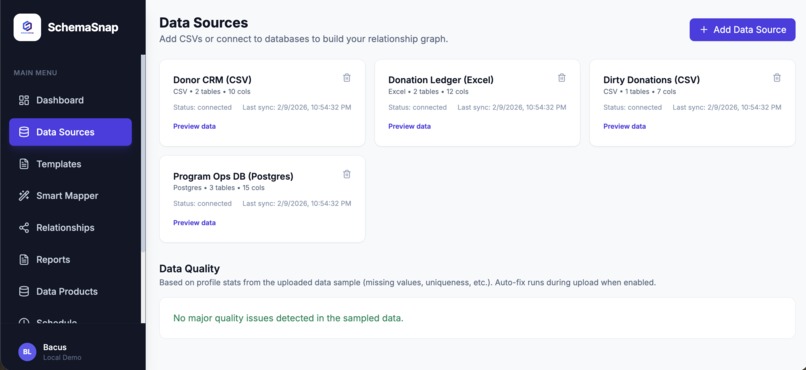Click the Add Data Source button
The height and width of the screenshot is (370, 806).
point(742,30)
